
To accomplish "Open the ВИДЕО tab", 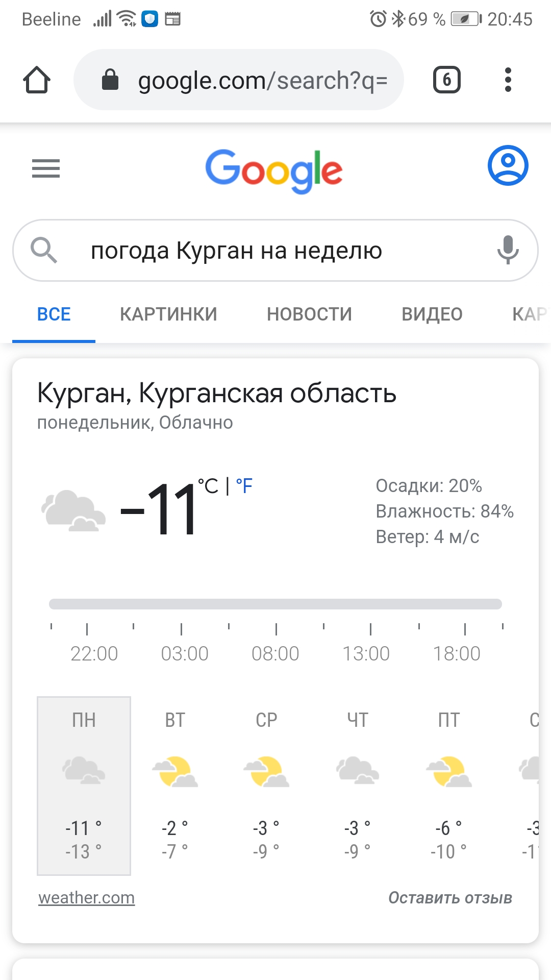I will (432, 314).
